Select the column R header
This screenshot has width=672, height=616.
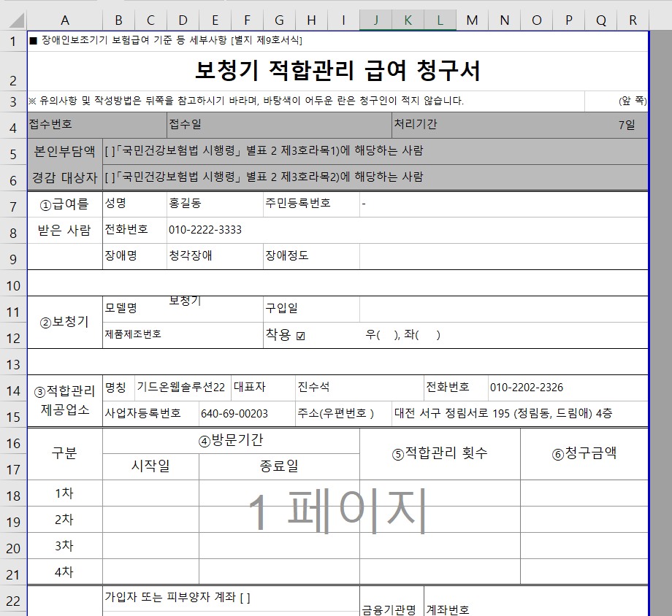tap(633, 20)
